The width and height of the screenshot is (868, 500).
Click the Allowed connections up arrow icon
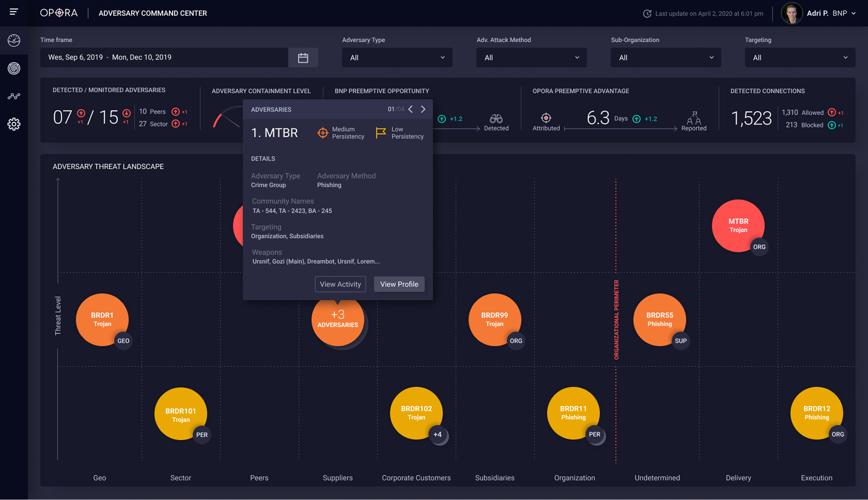[x=831, y=112]
